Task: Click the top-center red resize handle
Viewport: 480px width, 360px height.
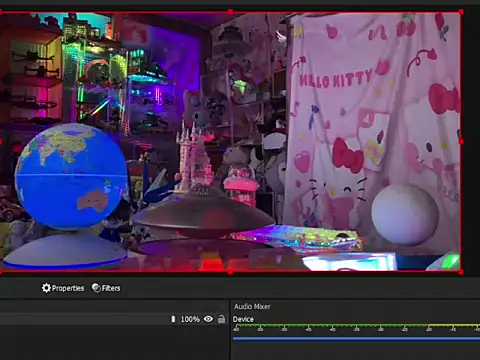Action: [230, 12]
